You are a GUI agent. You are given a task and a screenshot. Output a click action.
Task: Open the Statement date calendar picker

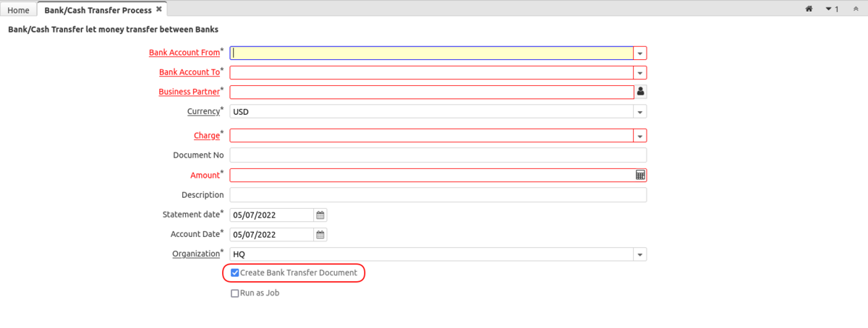pyautogui.click(x=320, y=215)
